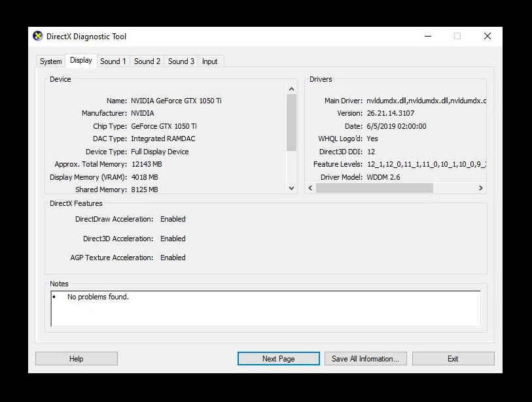The height and width of the screenshot is (402, 532).
Task: Close the DirectX Diagnostic Tool window
Action: 488,36
